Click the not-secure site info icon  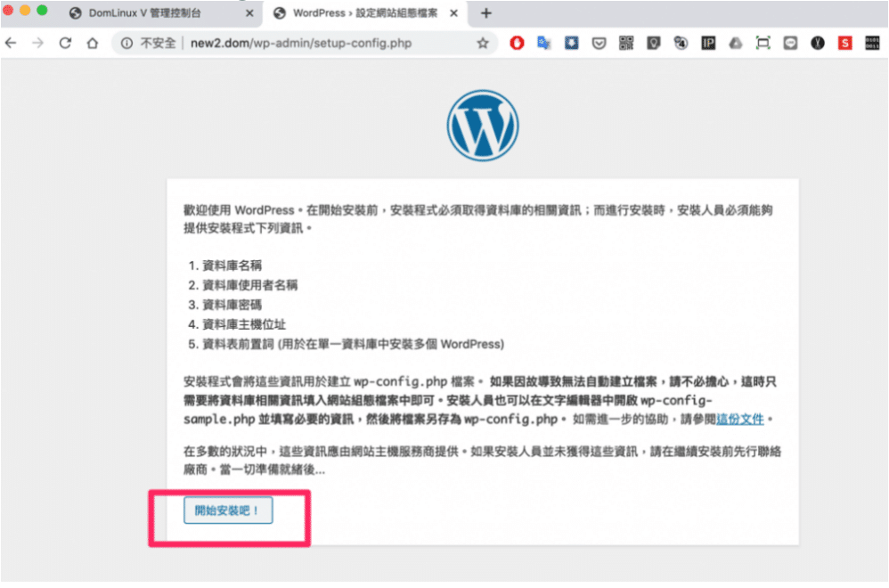coord(127,43)
